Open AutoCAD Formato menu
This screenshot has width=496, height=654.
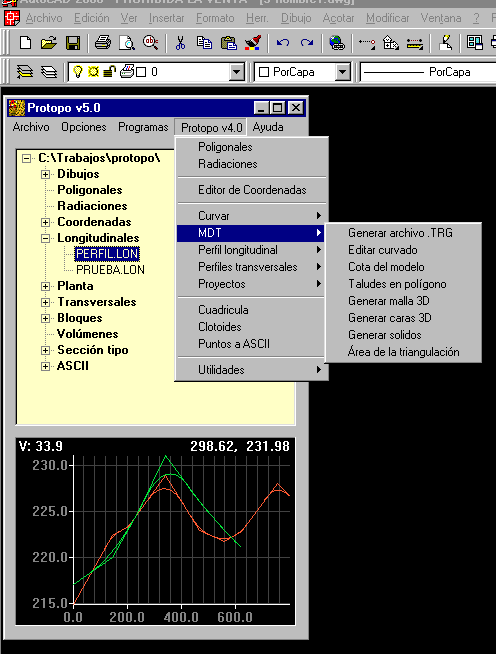(x=215, y=18)
